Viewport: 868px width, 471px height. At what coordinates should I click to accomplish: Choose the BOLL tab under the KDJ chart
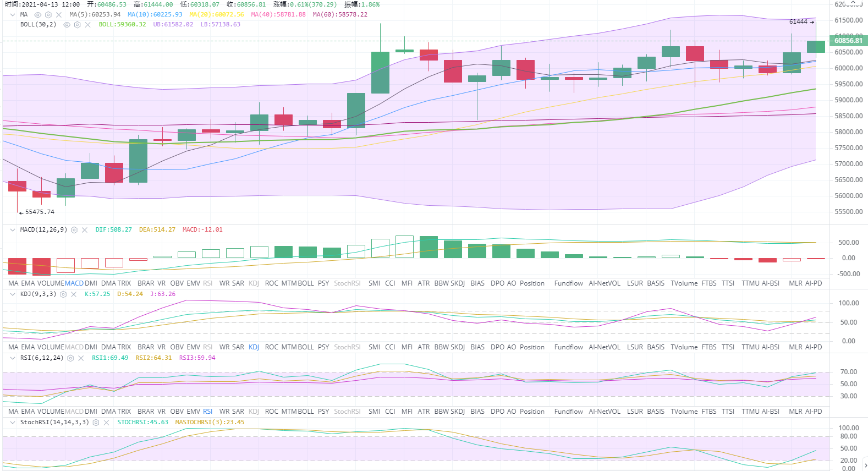[306, 347]
